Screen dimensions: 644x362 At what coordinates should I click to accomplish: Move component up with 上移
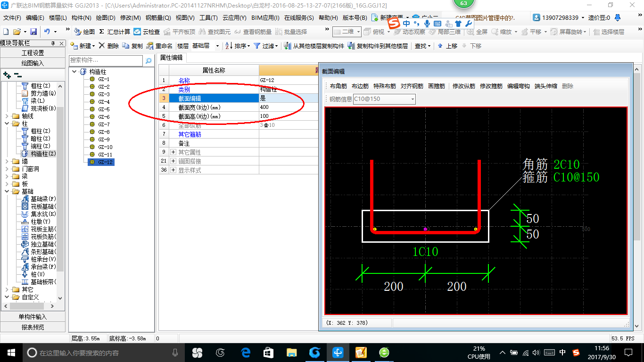[x=447, y=46]
